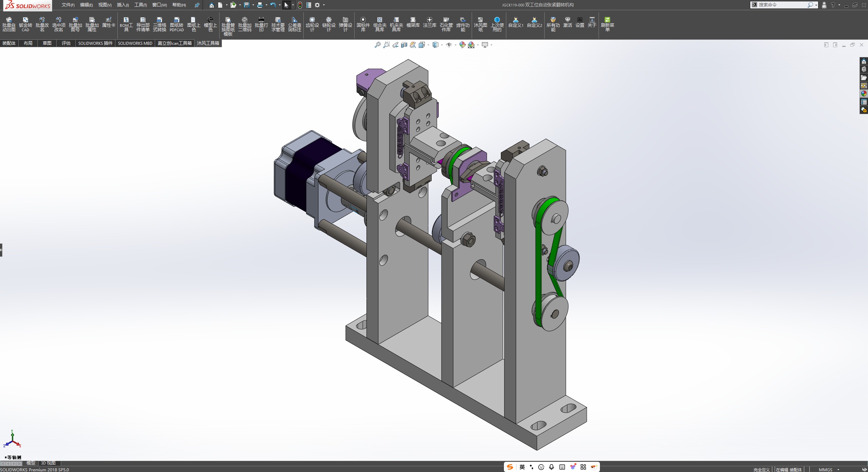Click the section view icon in view toolbar
Image resolution: width=868 pixels, height=472 pixels.
404,45
